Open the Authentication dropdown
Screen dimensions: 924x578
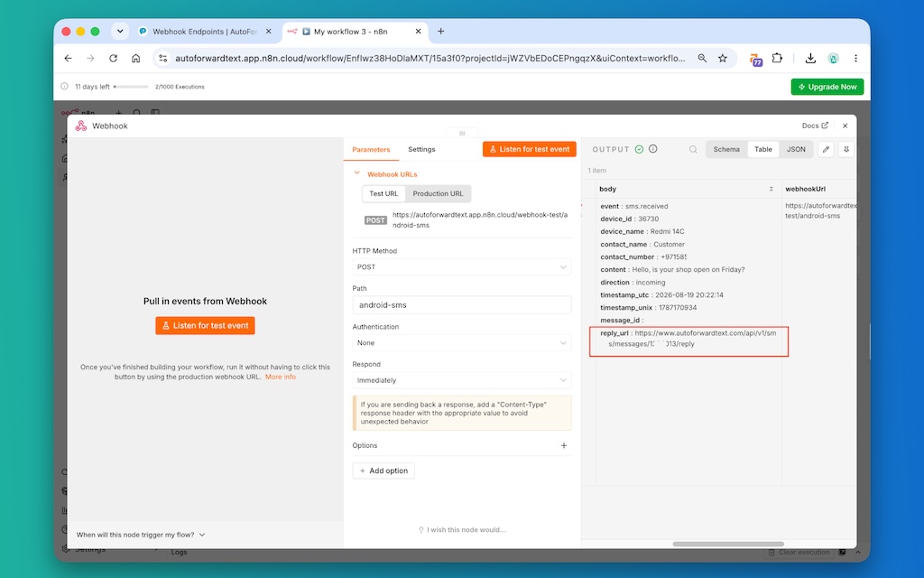tap(461, 342)
